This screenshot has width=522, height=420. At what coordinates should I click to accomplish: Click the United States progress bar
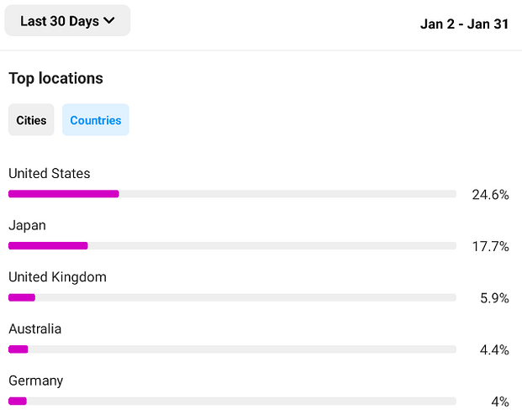point(232,194)
